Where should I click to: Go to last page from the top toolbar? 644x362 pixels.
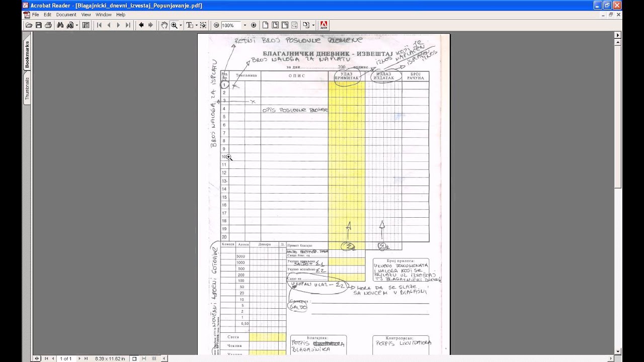tap(128, 25)
